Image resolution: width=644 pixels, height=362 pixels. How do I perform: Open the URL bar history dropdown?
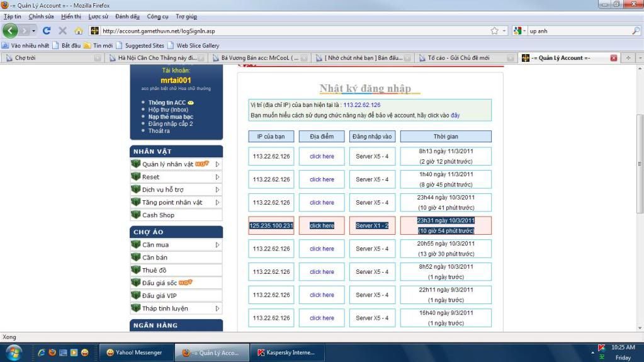pos(504,31)
